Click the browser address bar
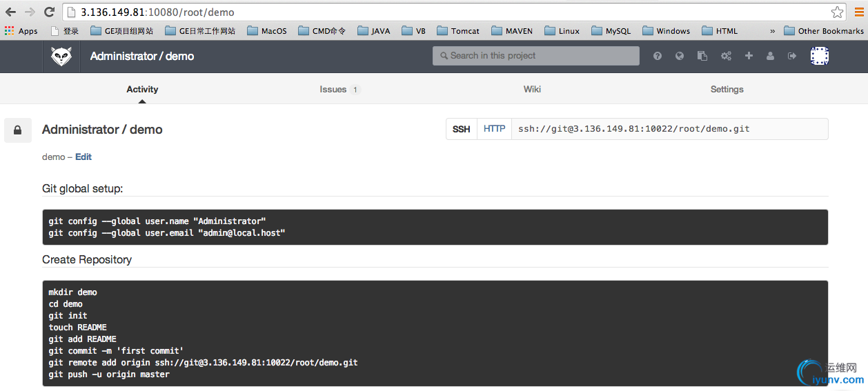The width and height of the screenshot is (868, 391). point(454,12)
